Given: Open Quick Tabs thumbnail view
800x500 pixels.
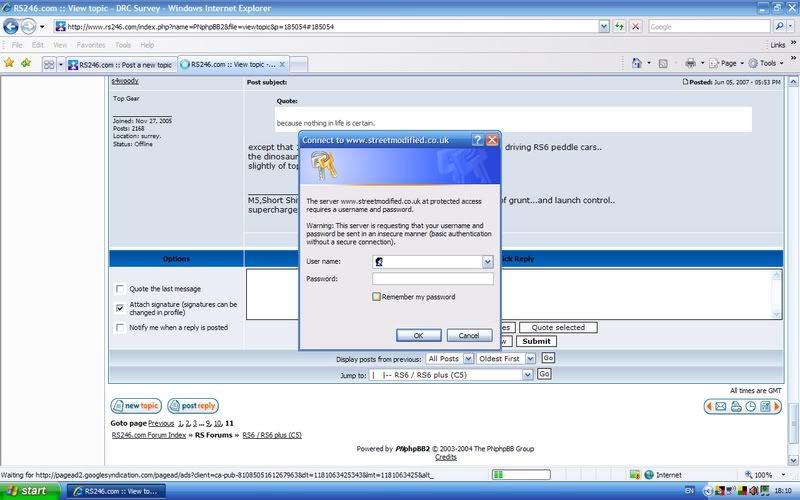Looking at the screenshot, I should [49, 64].
